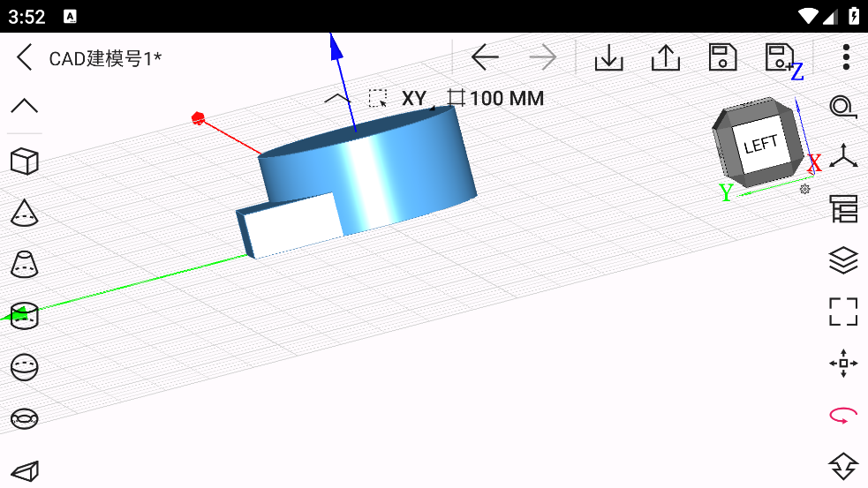868x488 pixels.
Task: Fit view with the fullscreen brackets icon
Action: [843, 312]
